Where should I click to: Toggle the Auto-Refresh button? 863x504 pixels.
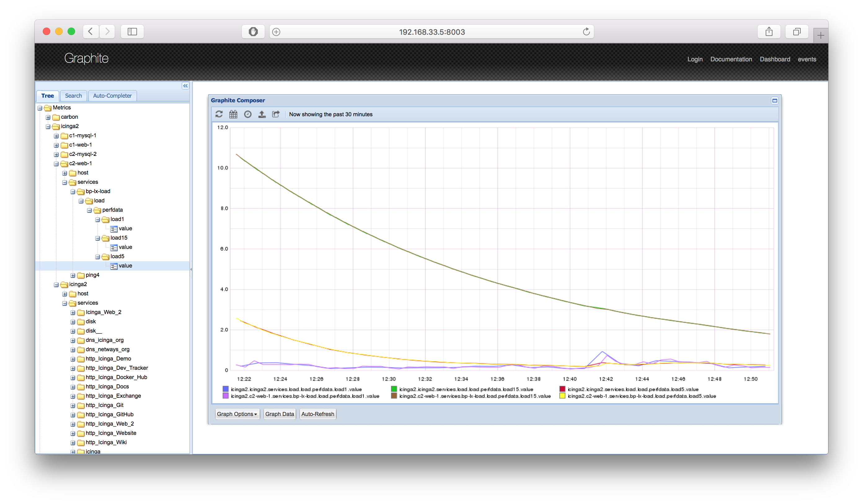click(317, 414)
